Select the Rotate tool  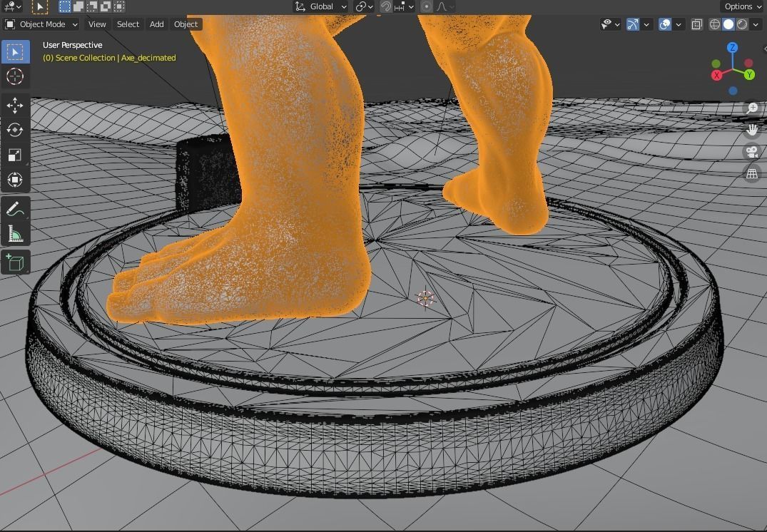(15, 130)
